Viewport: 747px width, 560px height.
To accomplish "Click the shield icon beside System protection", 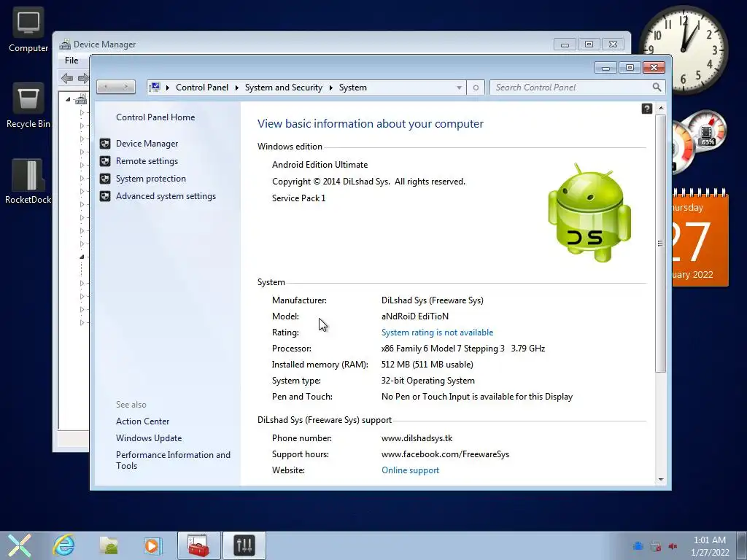I will click(105, 179).
